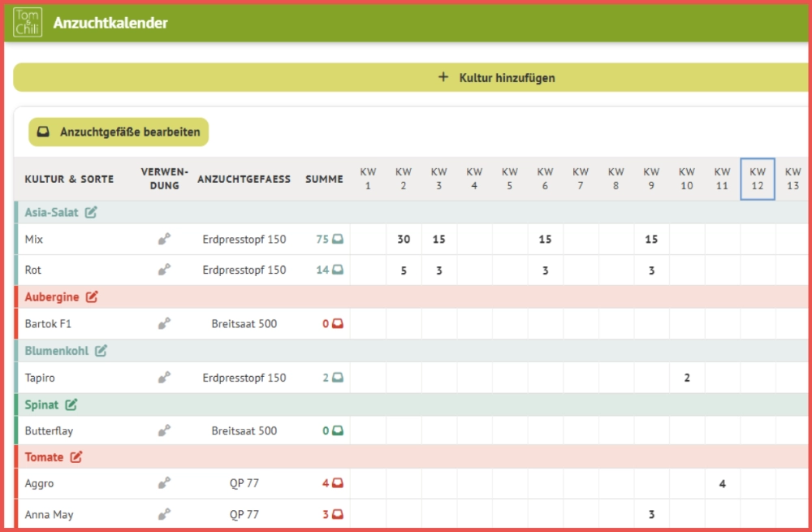812x532 pixels.
Task: Click shovel icon in Bartok F1 row
Action: (x=164, y=324)
